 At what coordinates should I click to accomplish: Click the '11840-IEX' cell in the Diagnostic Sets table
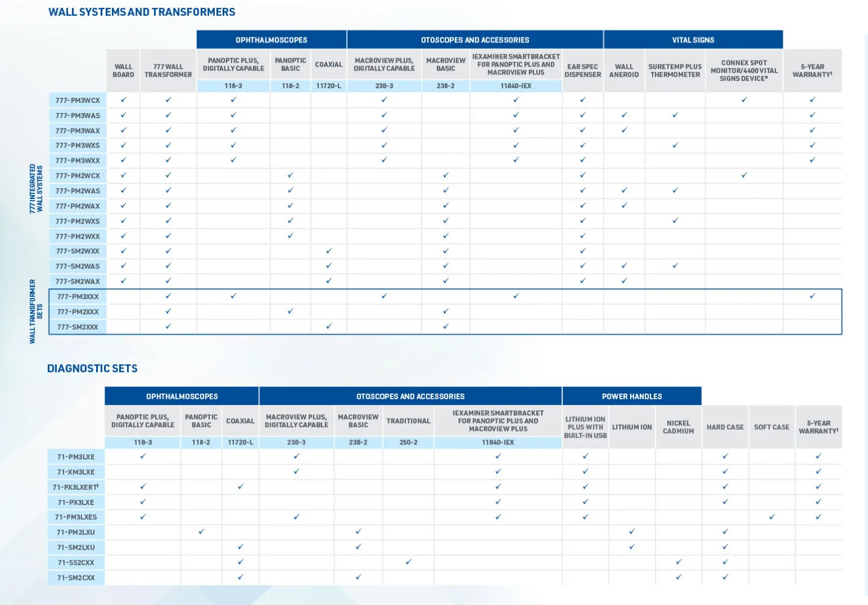coord(498,442)
